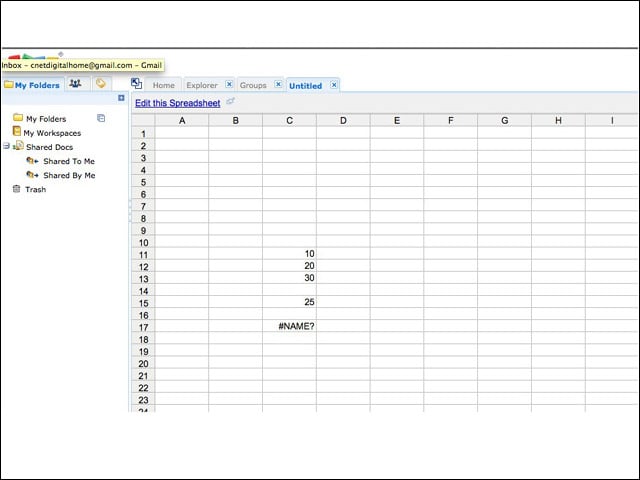The height and width of the screenshot is (480, 640).
Task: Click the small icon next to Edit this Spreadsheet
Action: click(230, 101)
